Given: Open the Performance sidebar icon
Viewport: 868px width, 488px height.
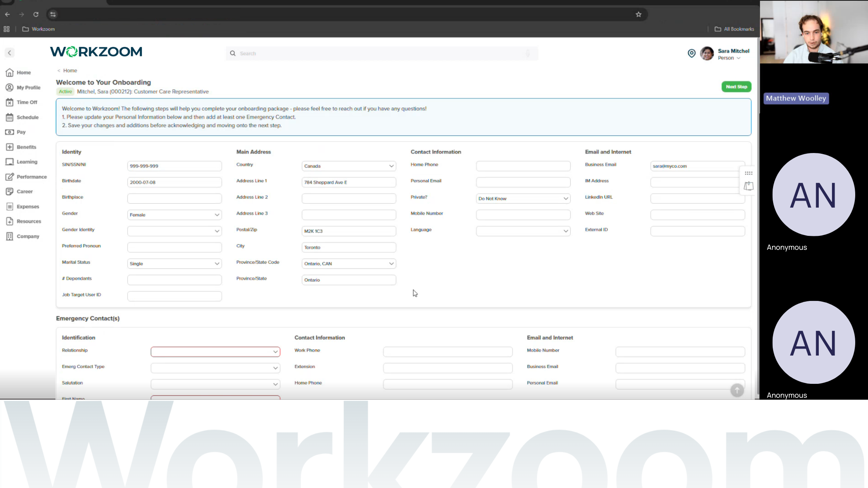Looking at the screenshot, I should click(x=10, y=177).
